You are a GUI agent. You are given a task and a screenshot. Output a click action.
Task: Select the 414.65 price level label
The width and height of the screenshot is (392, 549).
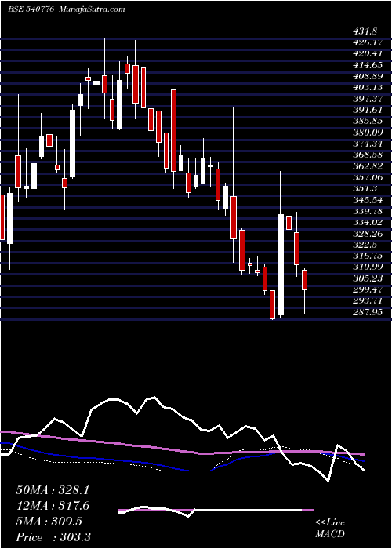tap(367, 65)
